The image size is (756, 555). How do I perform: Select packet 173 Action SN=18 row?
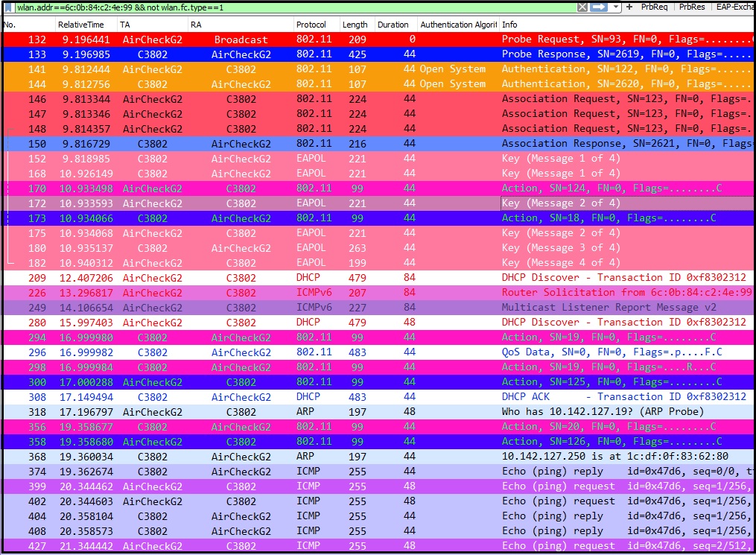(378, 218)
